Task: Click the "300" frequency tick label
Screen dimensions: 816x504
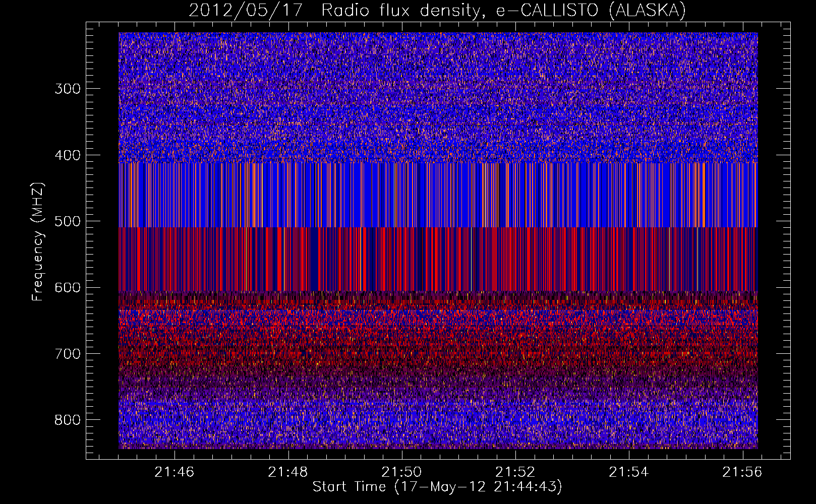Action: tap(68, 89)
